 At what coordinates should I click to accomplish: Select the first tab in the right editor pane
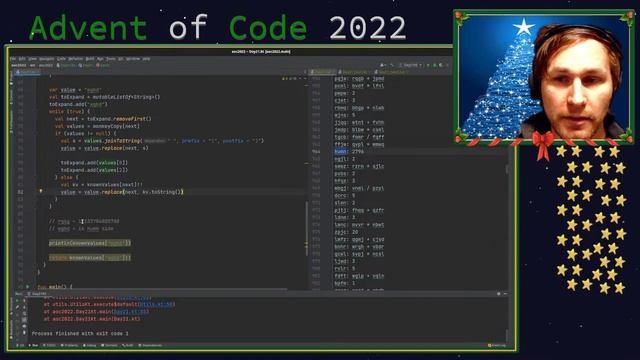click(322, 72)
